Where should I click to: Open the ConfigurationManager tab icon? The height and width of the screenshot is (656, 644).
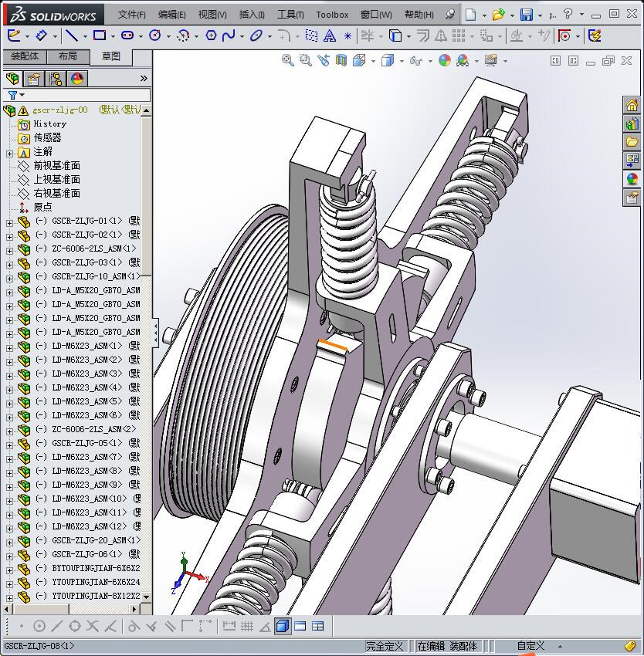pos(56,78)
